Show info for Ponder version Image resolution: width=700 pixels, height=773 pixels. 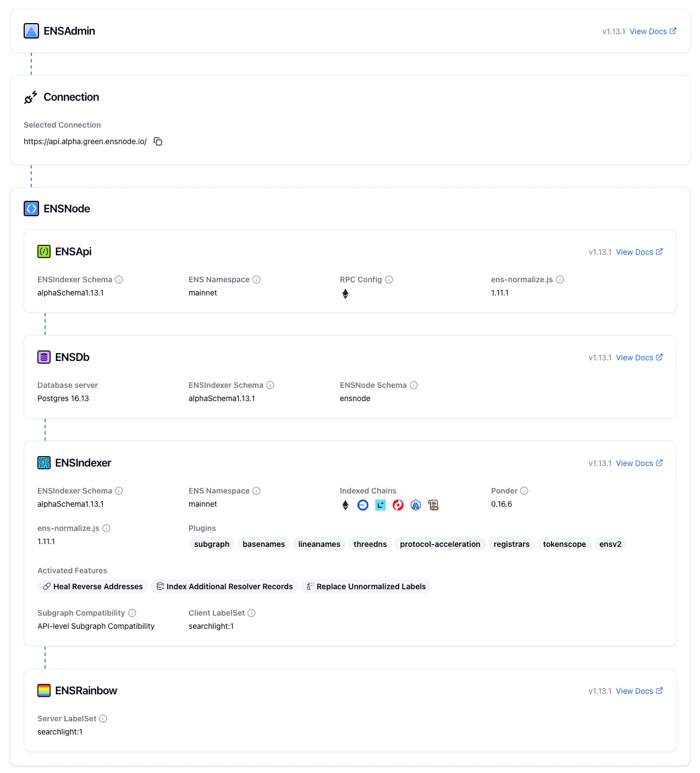524,491
